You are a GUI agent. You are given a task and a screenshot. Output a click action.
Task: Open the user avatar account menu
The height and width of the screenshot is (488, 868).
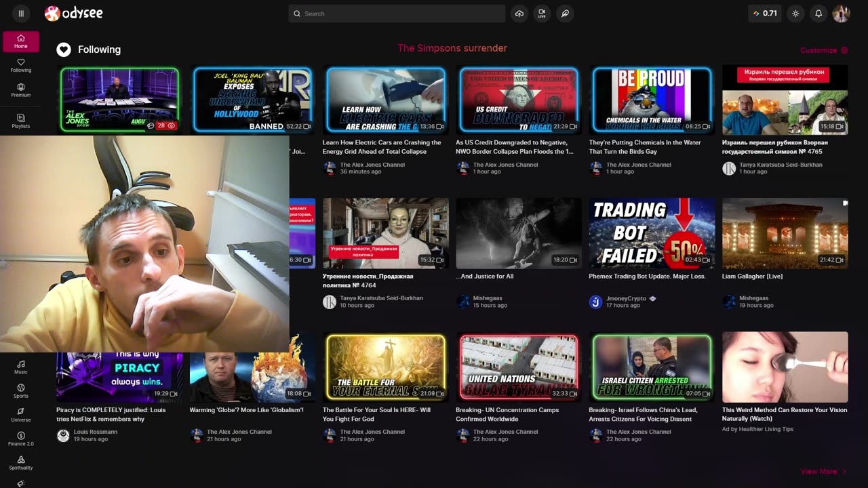pyautogui.click(x=841, y=14)
